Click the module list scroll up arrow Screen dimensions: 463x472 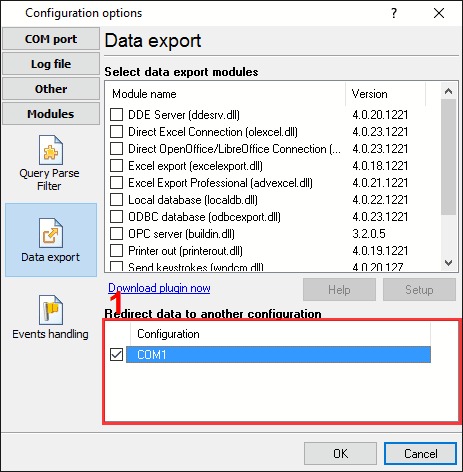[x=449, y=91]
